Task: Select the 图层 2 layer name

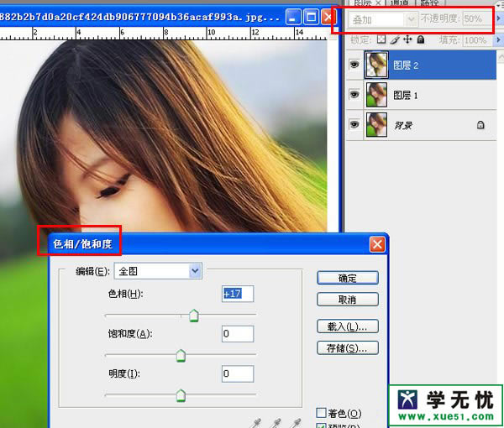Action: click(x=406, y=65)
